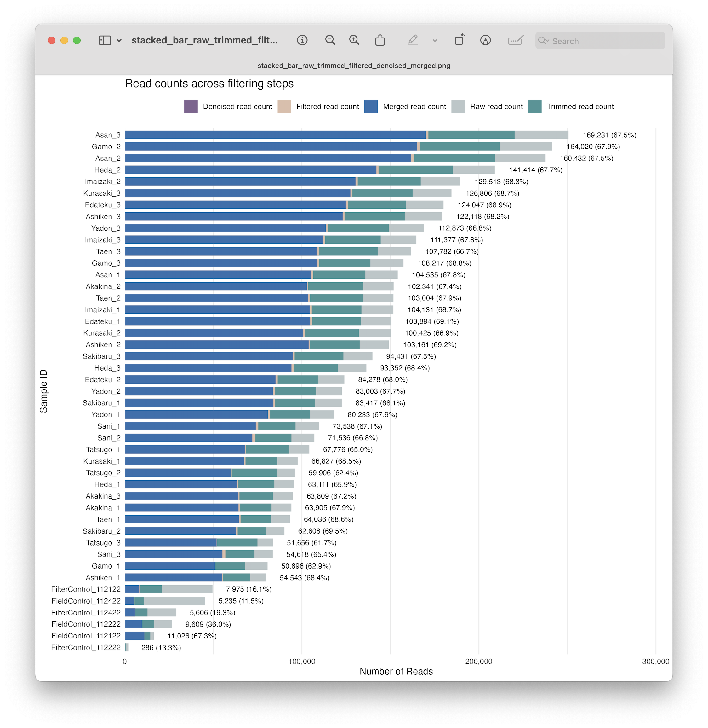
Task: Click the Akakina_2 sample label
Action: click(x=103, y=286)
